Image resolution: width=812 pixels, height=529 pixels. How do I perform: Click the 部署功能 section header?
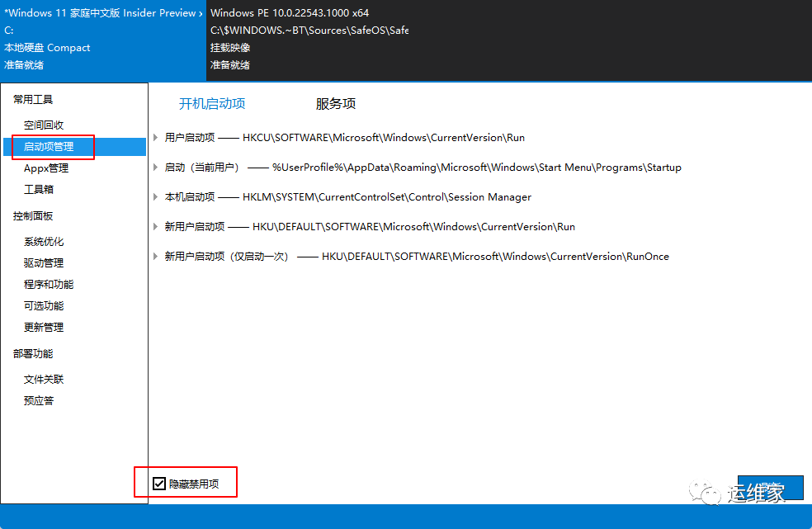[x=33, y=353]
